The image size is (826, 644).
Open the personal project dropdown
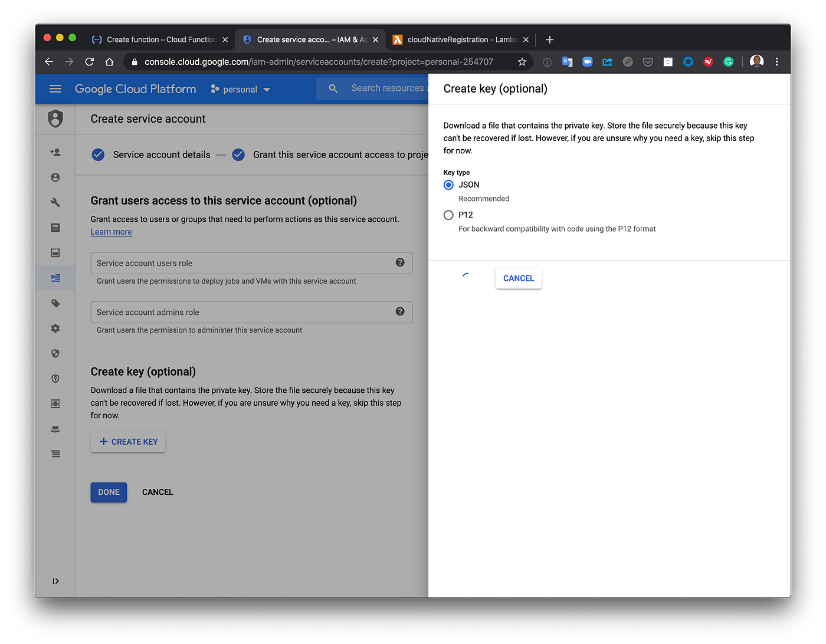pos(240,89)
